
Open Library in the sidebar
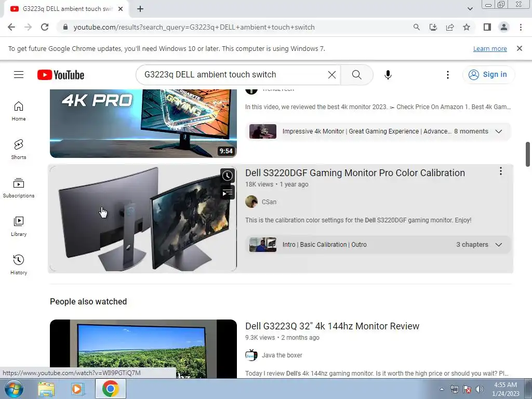coord(19,227)
